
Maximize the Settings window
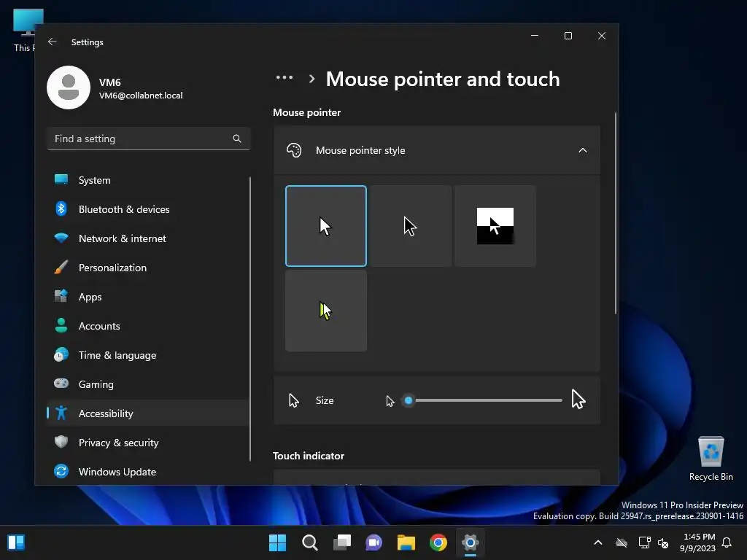click(x=568, y=36)
